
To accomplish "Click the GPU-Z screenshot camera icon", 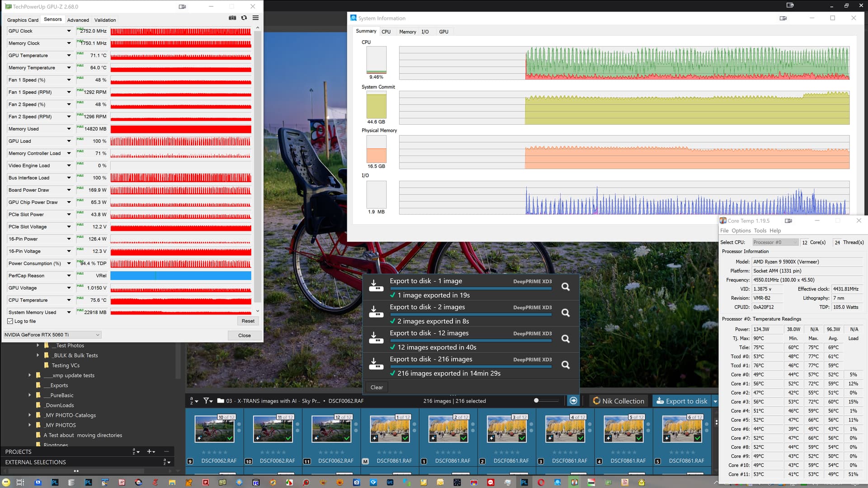I will (x=232, y=18).
